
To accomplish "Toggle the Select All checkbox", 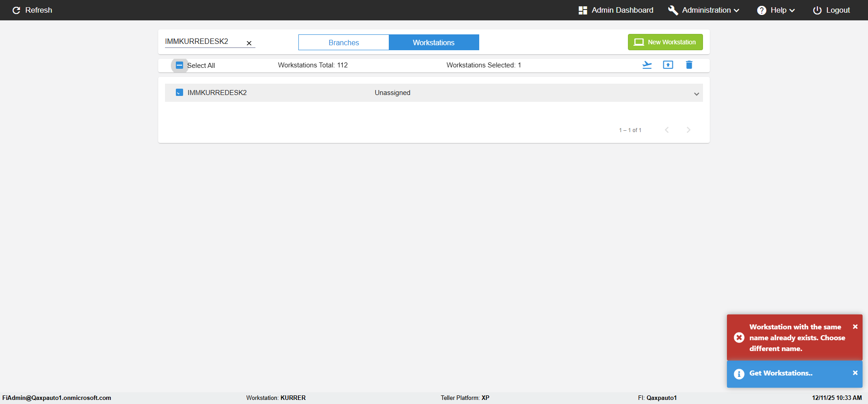I will tap(179, 65).
